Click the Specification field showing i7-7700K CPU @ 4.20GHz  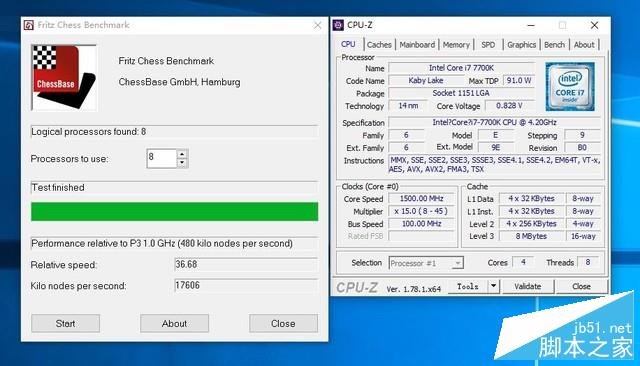point(495,122)
